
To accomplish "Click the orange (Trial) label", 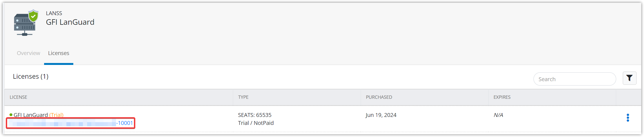I will [56, 115].
